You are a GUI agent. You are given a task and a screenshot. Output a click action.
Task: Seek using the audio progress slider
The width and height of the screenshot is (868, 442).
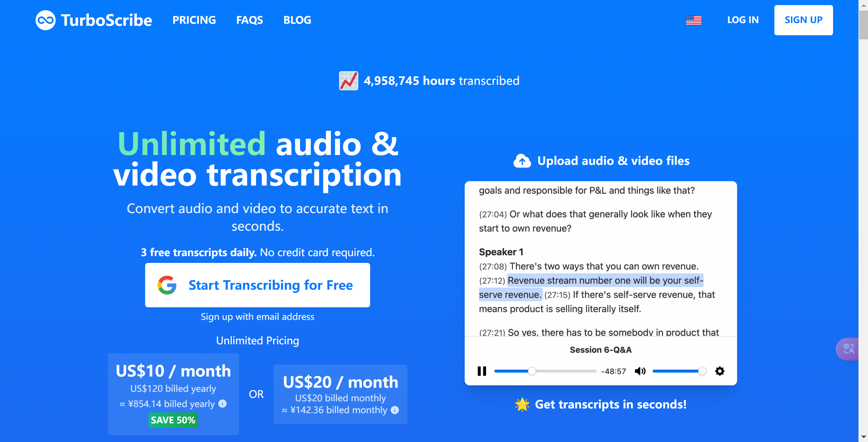point(545,371)
